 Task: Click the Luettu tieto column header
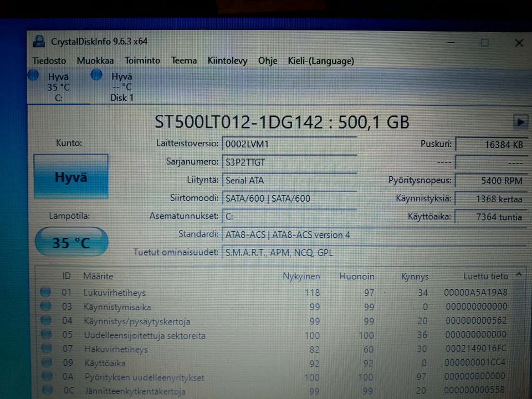pyautogui.click(x=485, y=276)
